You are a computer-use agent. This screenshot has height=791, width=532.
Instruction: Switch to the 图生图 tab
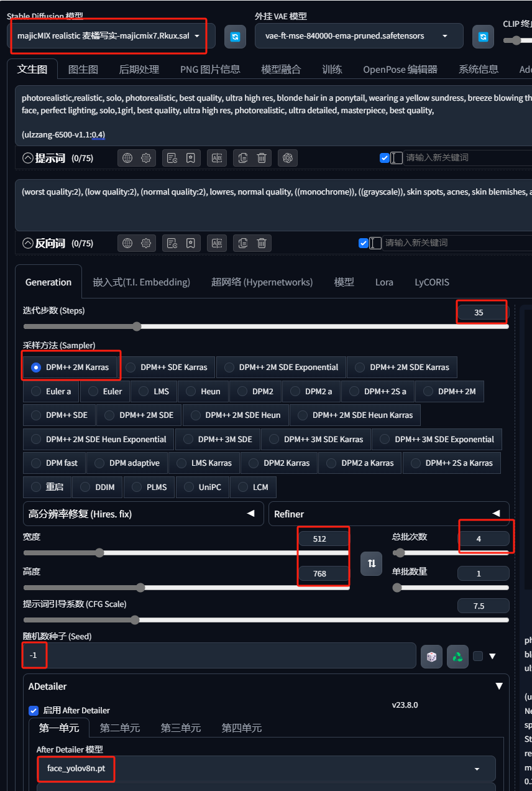(83, 70)
